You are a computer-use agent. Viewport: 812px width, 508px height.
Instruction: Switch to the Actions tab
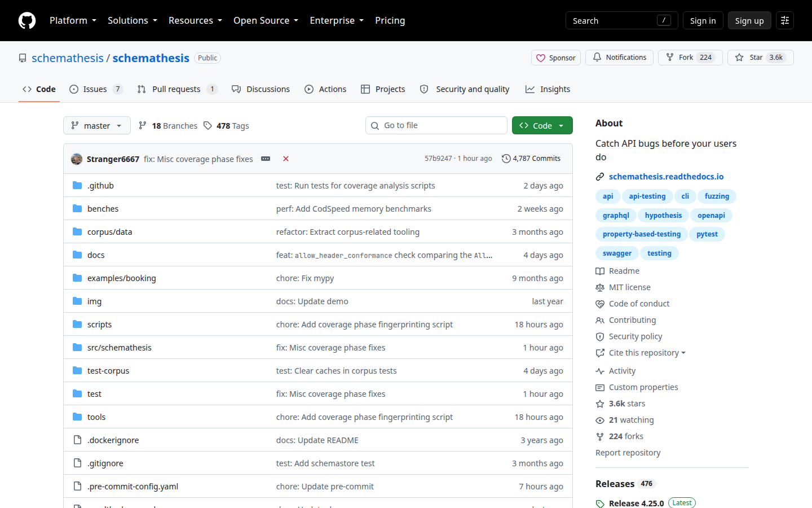click(x=325, y=89)
